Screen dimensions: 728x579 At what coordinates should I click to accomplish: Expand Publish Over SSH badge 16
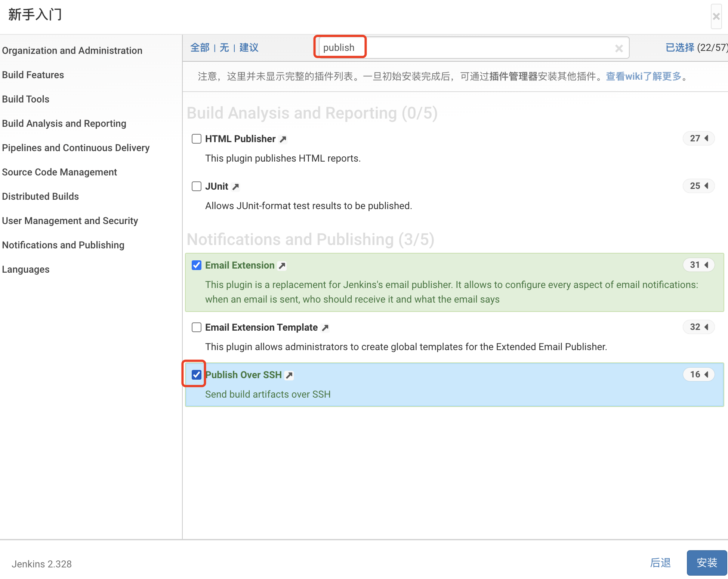tap(699, 374)
